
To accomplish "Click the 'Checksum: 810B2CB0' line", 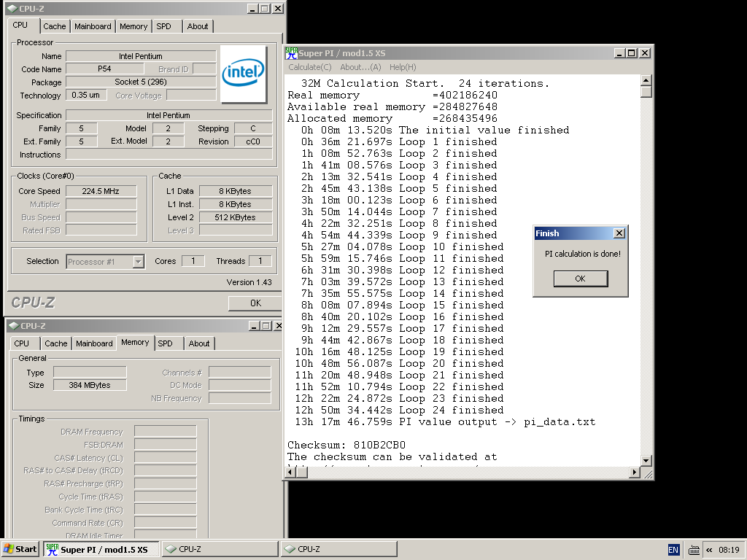I will 347,446.
